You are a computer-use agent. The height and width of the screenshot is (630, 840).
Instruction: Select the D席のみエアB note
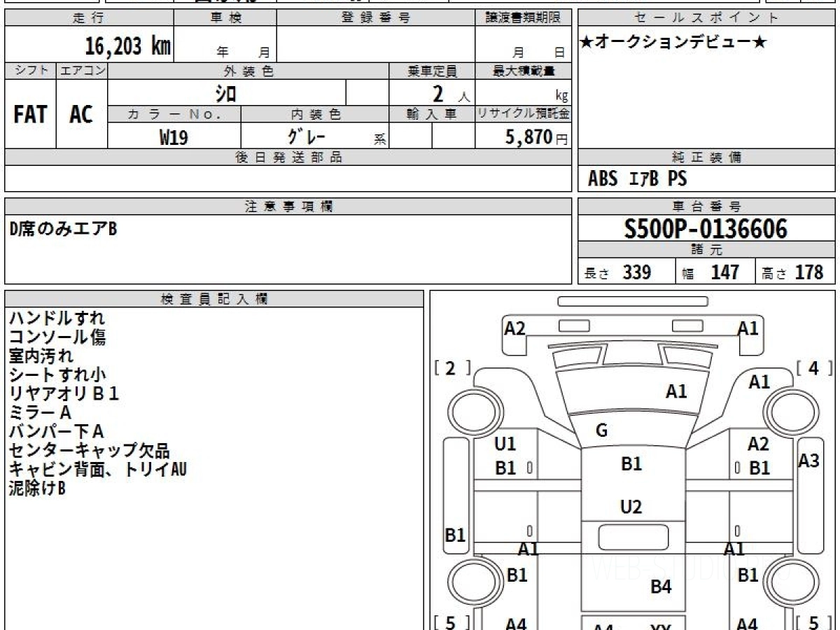[x=63, y=228]
